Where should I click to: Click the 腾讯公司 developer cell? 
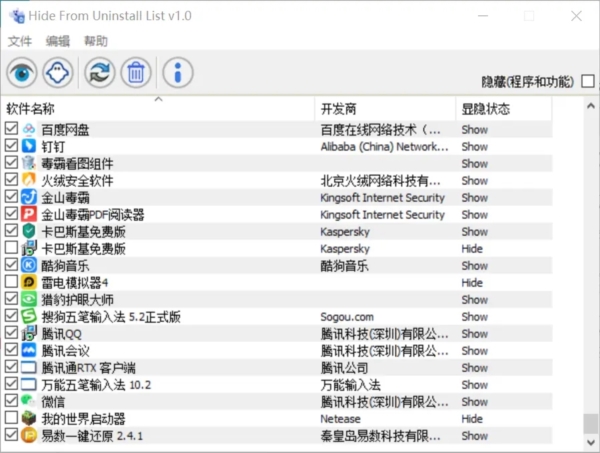click(x=344, y=368)
